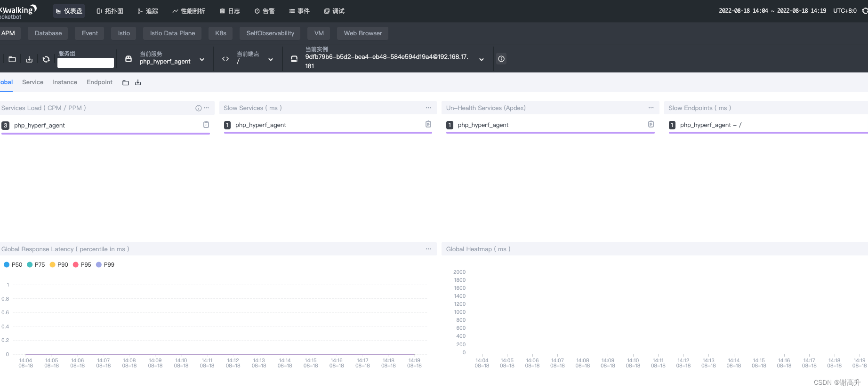The width and height of the screenshot is (868, 390).
Task: Select the VM dashboard tab
Action: [319, 33]
